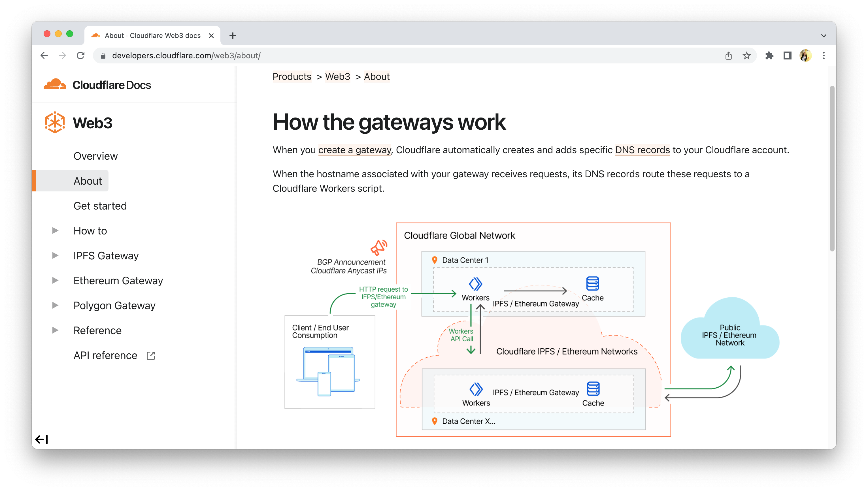Image resolution: width=868 pixels, height=491 pixels.
Task: Open a new tab with the plus button
Action: [x=233, y=36]
